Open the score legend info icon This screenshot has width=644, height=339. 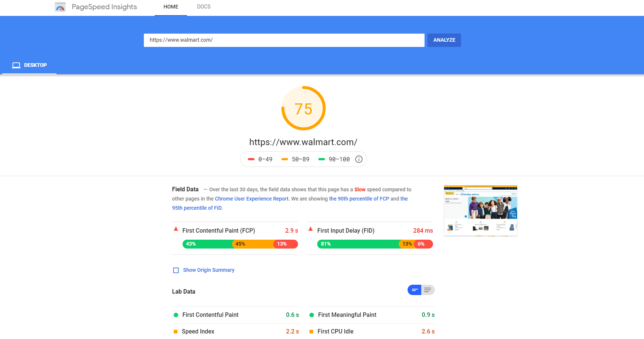pos(359,159)
